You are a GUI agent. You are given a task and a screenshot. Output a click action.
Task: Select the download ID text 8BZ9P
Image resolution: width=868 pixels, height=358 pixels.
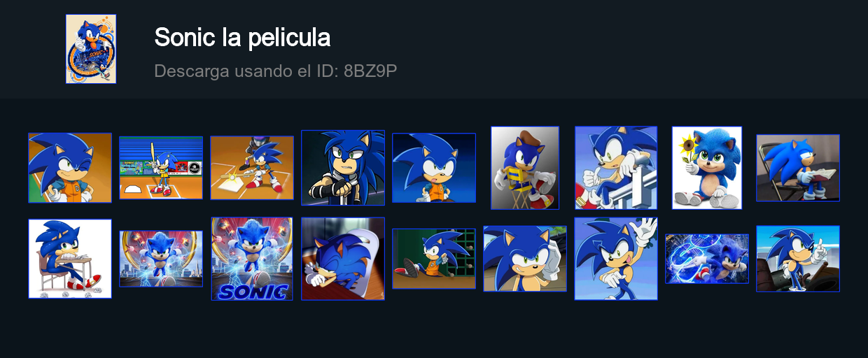click(x=370, y=71)
